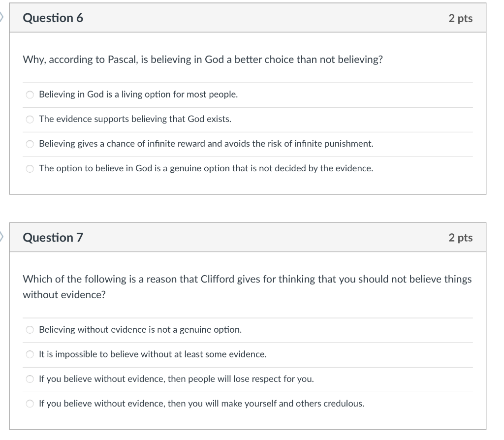The image size is (504, 440).
Task: Choose 'The evidence supports believing that God exists'
Action: pyautogui.click(x=30, y=119)
